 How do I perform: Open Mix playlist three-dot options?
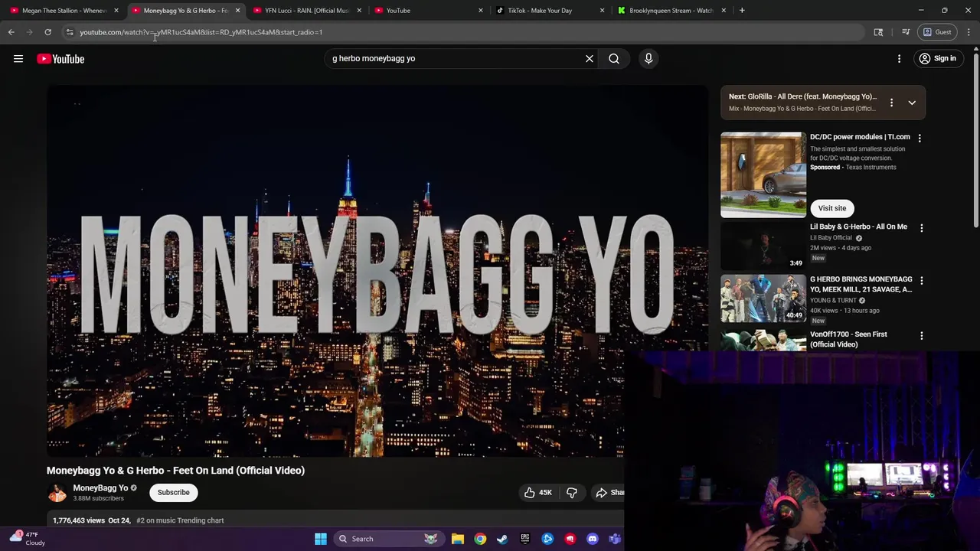pyautogui.click(x=891, y=103)
